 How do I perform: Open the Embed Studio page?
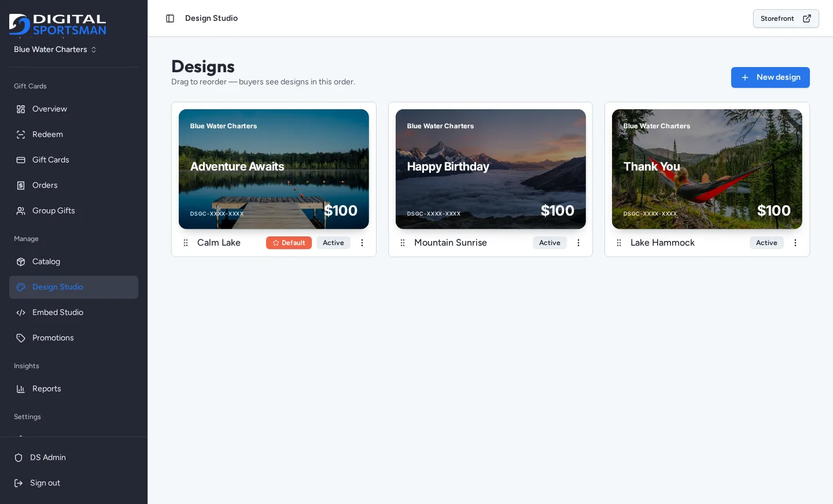[73, 313]
